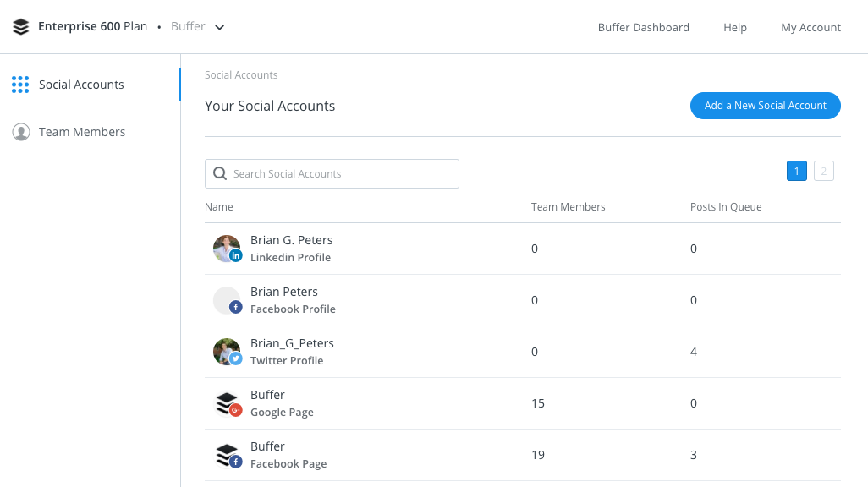Image resolution: width=868 pixels, height=487 pixels.
Task: Open the Social Accounts sidebar tab
Action: pos(81,85)
